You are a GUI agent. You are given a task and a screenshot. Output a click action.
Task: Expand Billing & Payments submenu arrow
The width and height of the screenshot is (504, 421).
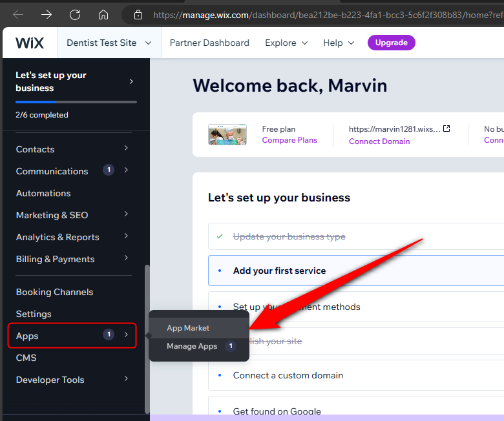tap(126, 258)
